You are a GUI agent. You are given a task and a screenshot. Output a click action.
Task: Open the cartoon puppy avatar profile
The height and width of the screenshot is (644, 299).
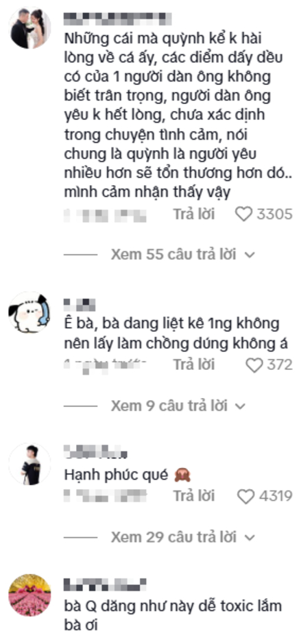coord(29,313)
